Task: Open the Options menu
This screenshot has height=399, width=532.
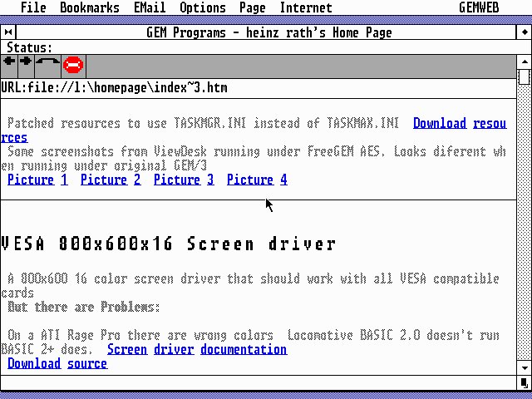Action: (203, 7)
